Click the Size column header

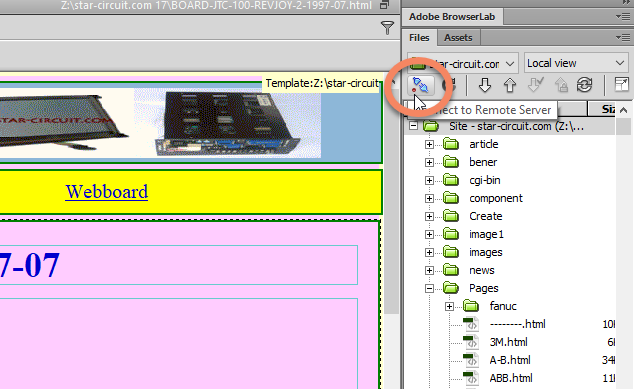602,109
